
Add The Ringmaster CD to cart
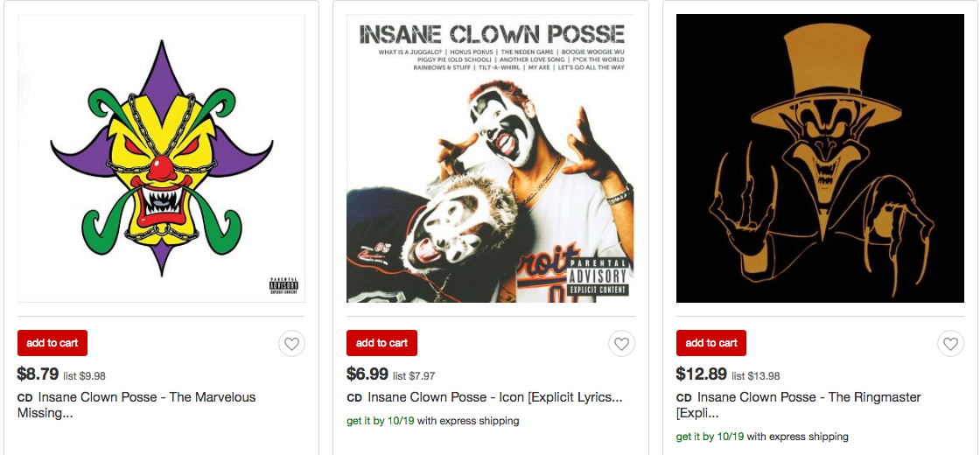[x=711, y=343]
